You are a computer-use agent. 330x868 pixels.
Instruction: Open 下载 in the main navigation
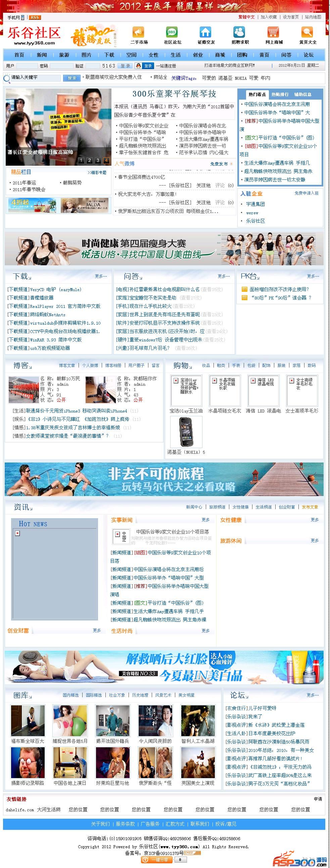pyautogui.click(x=109, y=55)
